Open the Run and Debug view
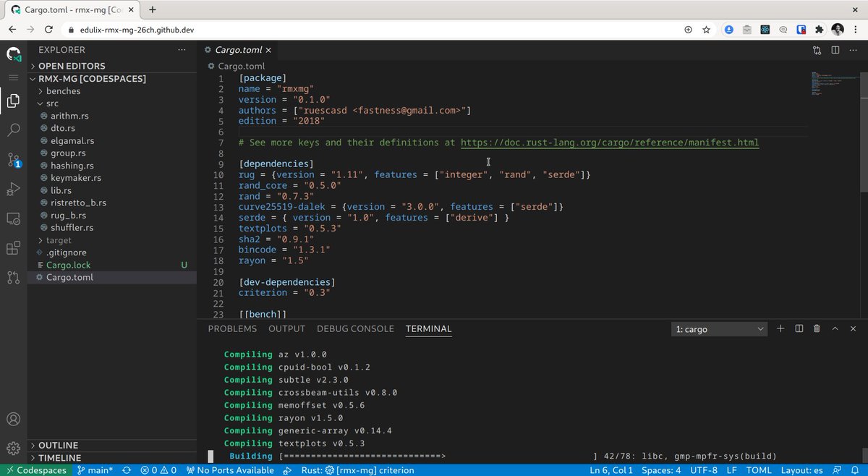Viewport: 868px width, 476px height. tap(13, 190)
